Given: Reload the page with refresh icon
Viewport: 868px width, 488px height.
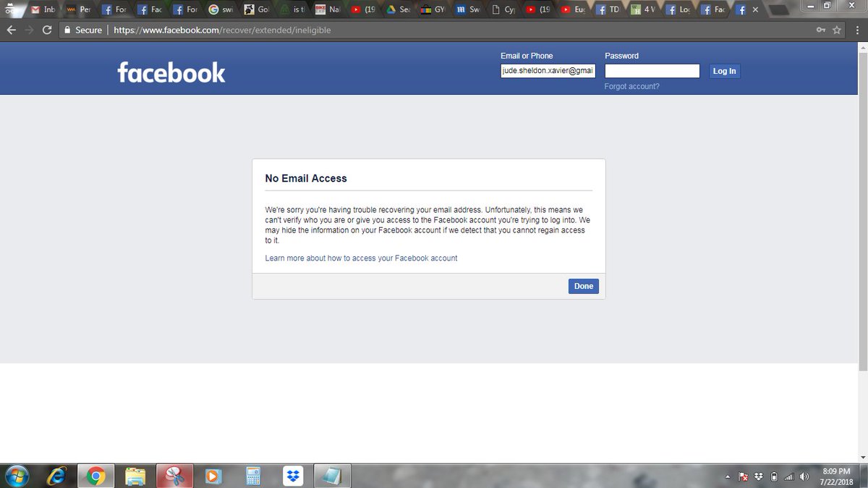Looking at the screenshot, I should click(x=47, y=30).
